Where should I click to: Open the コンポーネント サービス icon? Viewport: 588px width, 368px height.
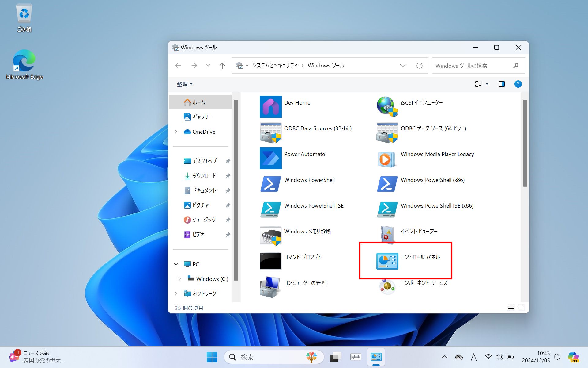point(387,287)
